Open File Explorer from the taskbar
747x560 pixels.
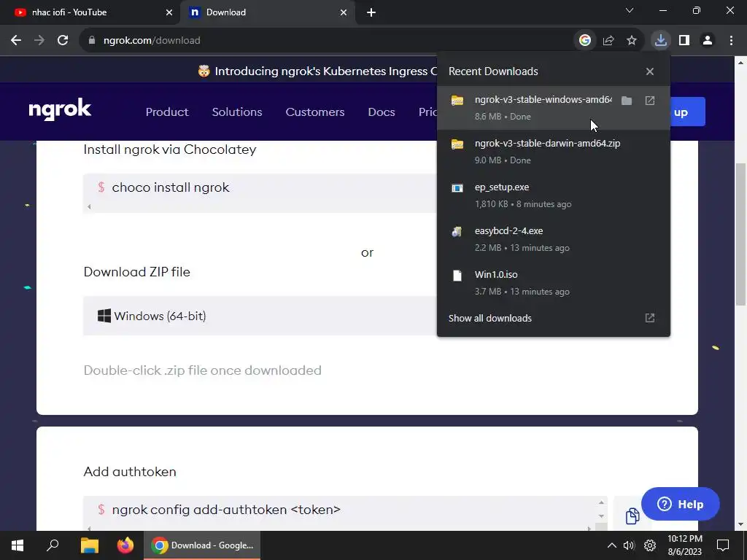pos(89,545)
